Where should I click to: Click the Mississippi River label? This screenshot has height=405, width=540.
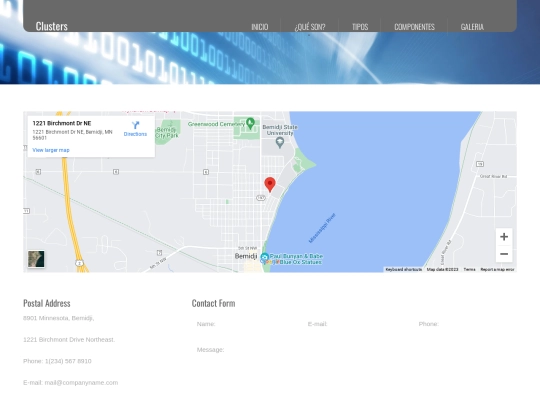(322, 228)
